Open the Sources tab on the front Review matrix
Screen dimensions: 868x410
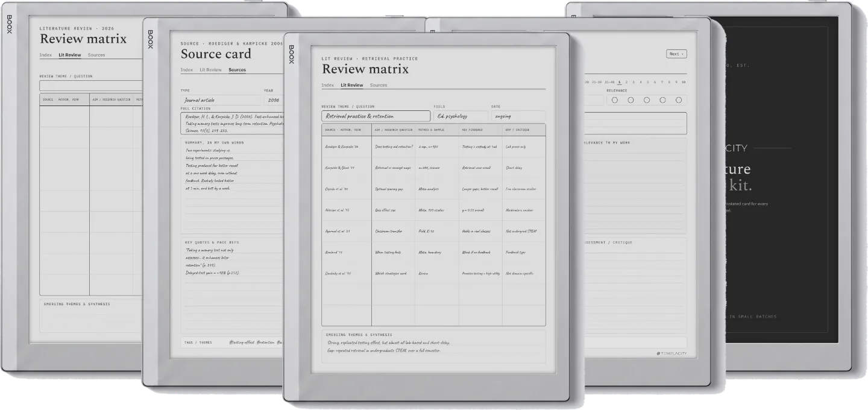click(x=379, y=85)
